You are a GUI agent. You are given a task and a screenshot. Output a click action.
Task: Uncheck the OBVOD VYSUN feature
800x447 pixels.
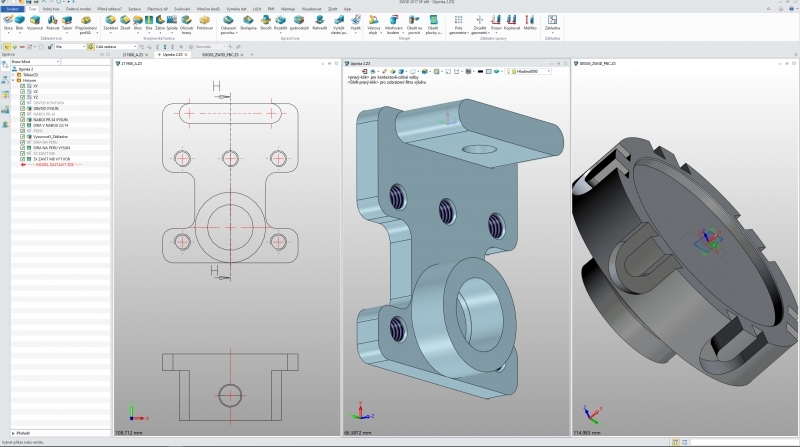tap(23, 108)
